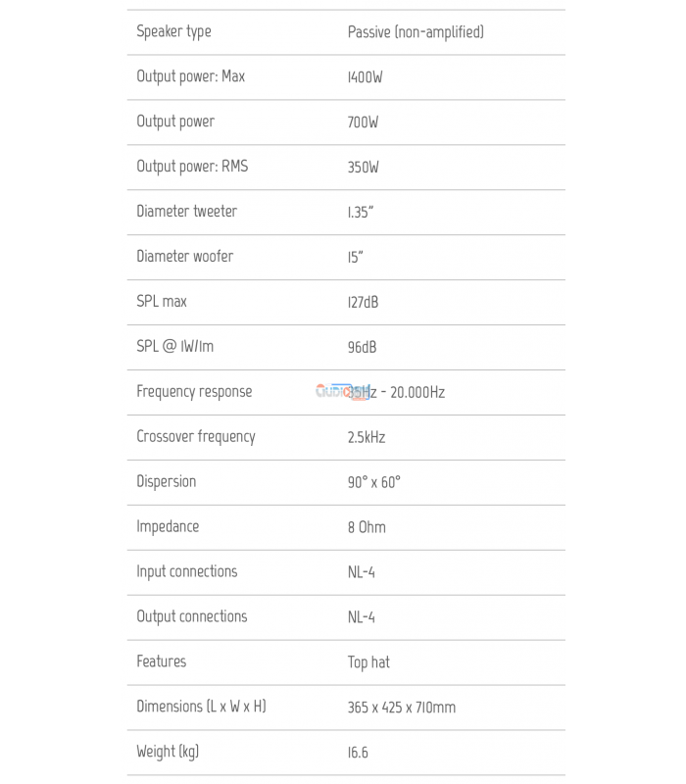The image size is (686, 784).
Task: Click the 365 x 425 x 710mm dimensions
Action: (x=402, y=708)
